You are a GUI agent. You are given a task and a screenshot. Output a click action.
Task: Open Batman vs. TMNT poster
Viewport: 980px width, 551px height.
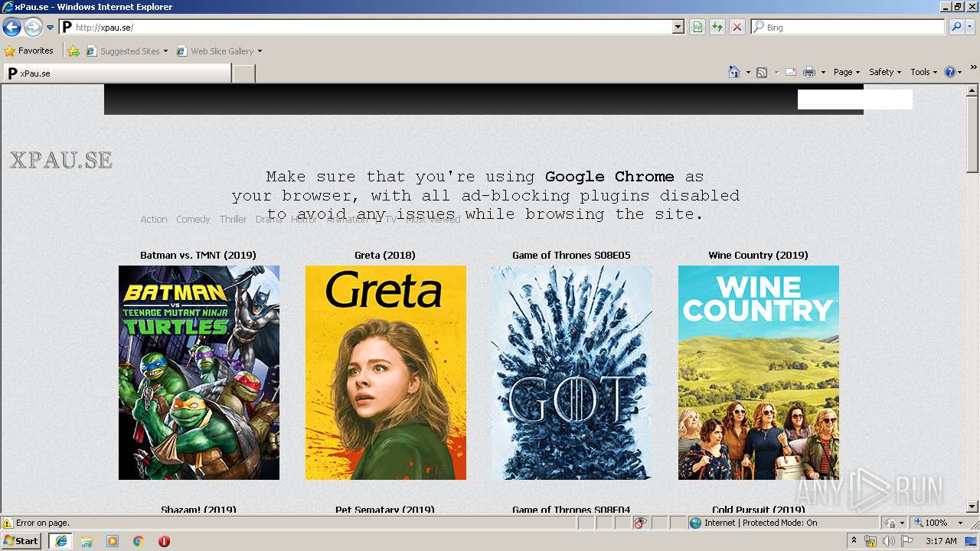[199, 373]
